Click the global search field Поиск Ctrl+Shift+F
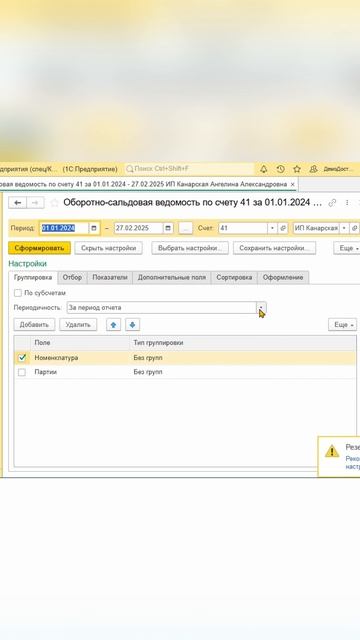 click(190, 169)
